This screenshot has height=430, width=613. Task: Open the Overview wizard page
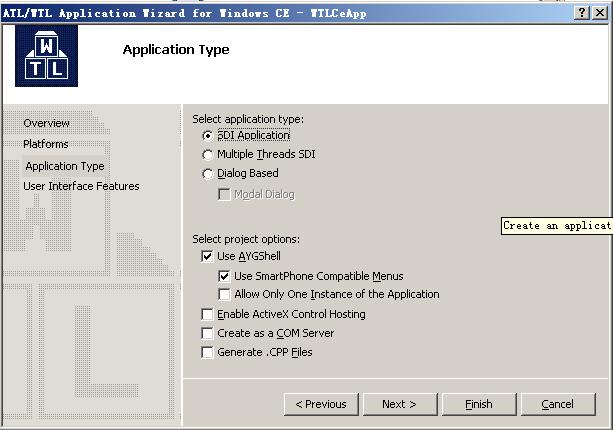(x=47, y=124)
